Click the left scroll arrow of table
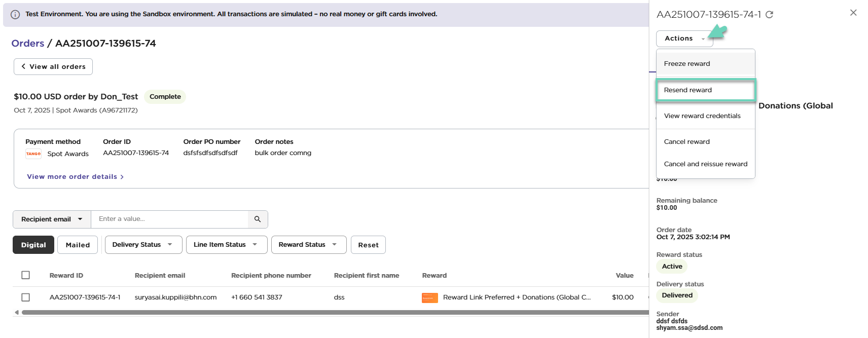868x338 pixels. coord(17,313)
